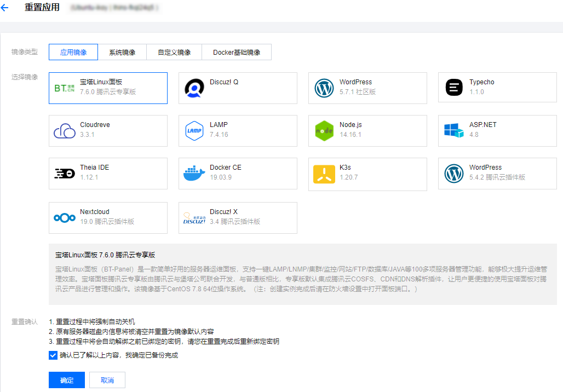Click the Docker whale icon
This screenshot has height=392, width=563.
click(x=194, y=174)
